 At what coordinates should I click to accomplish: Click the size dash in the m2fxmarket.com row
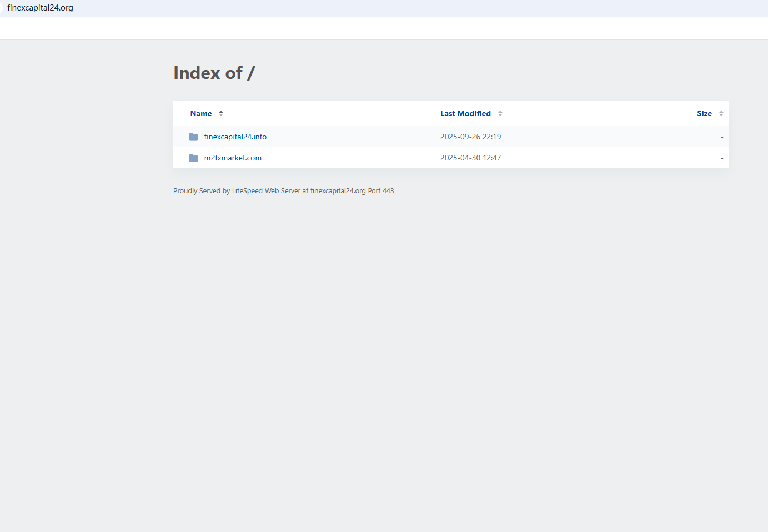(x=722, y=158)
